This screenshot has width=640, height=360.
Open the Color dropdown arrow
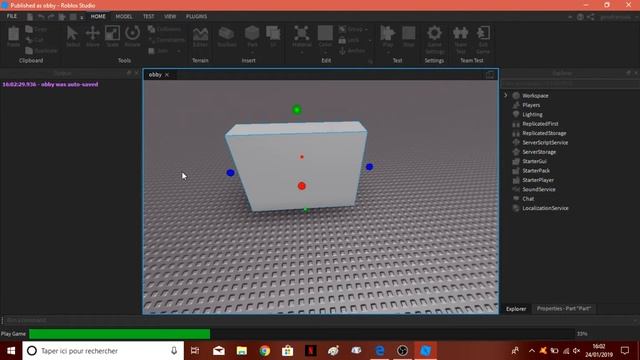pos(325,52)
